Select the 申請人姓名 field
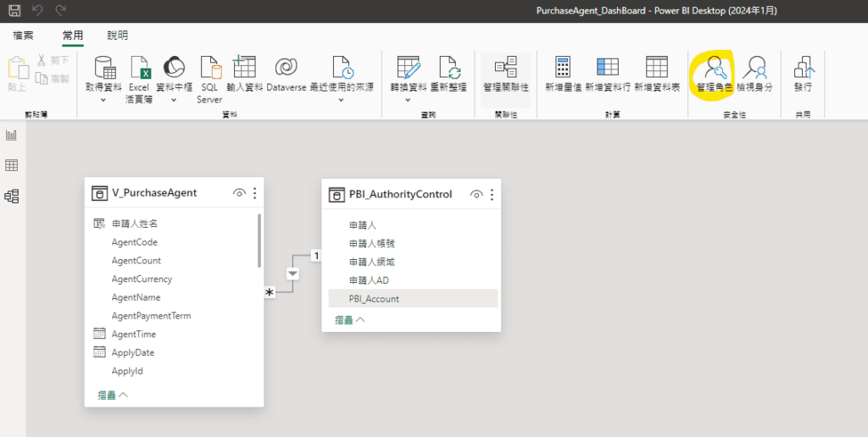Image resolution: width=868 pixels, height=437 pixels. [135, 224]
